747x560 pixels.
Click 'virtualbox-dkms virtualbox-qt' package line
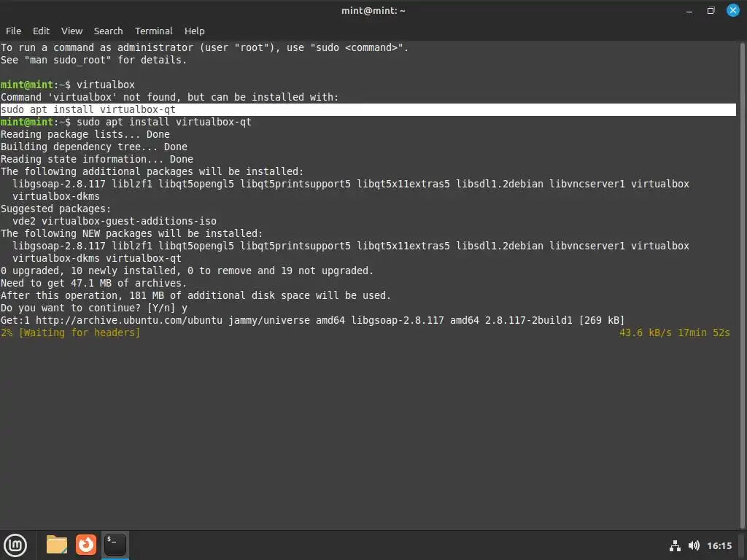(97, 258)
